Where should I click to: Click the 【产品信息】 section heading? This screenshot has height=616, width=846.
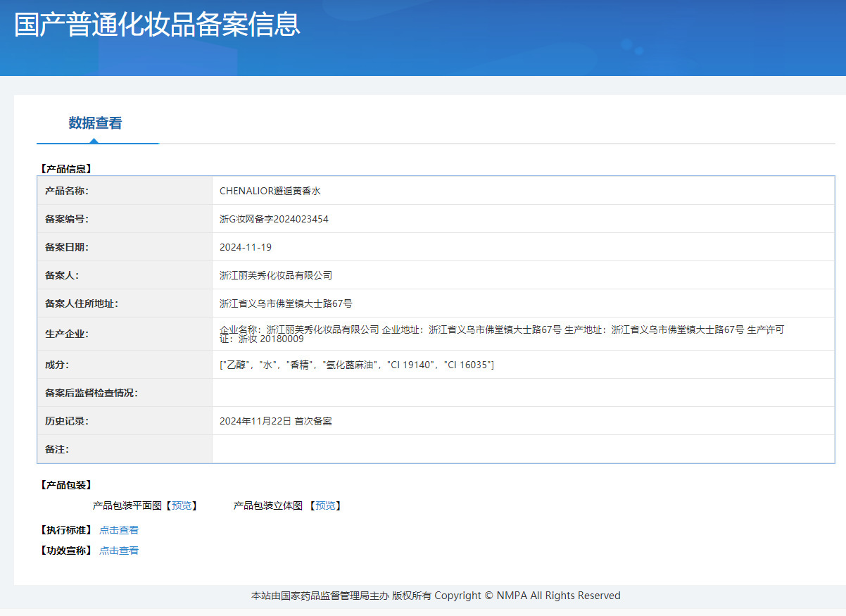tap(65, 169)
